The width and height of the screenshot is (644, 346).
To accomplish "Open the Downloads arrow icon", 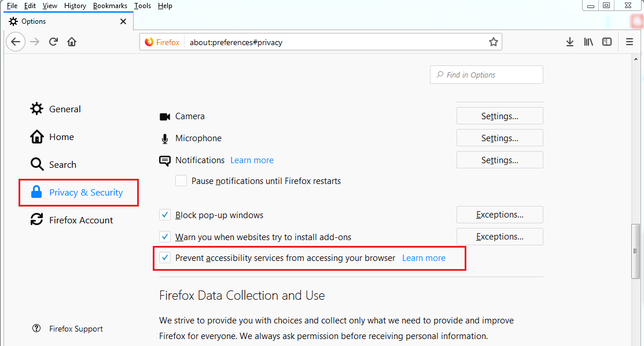I will click(x=570, y=42).
